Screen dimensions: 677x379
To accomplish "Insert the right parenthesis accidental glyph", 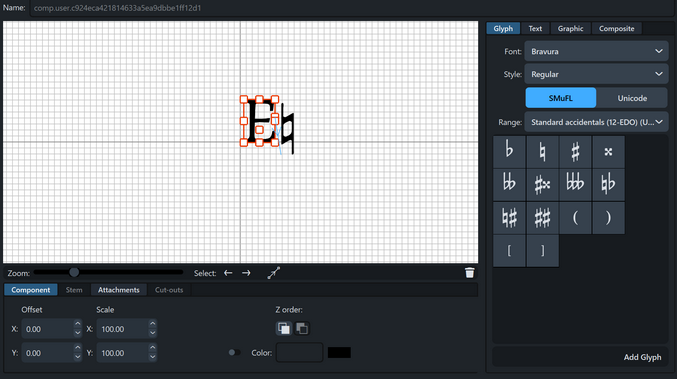I will 608,218.
